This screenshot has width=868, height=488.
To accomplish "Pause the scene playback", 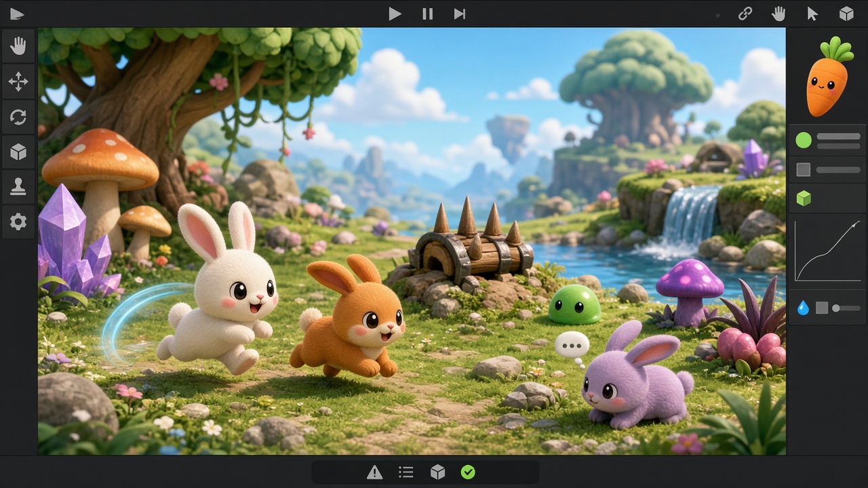I will [427, 14].
